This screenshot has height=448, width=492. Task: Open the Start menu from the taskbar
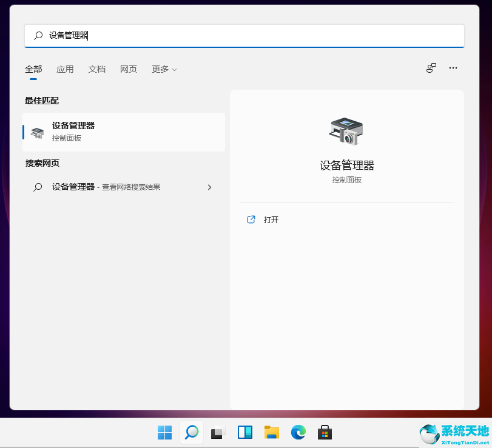(x=164, y=433)
